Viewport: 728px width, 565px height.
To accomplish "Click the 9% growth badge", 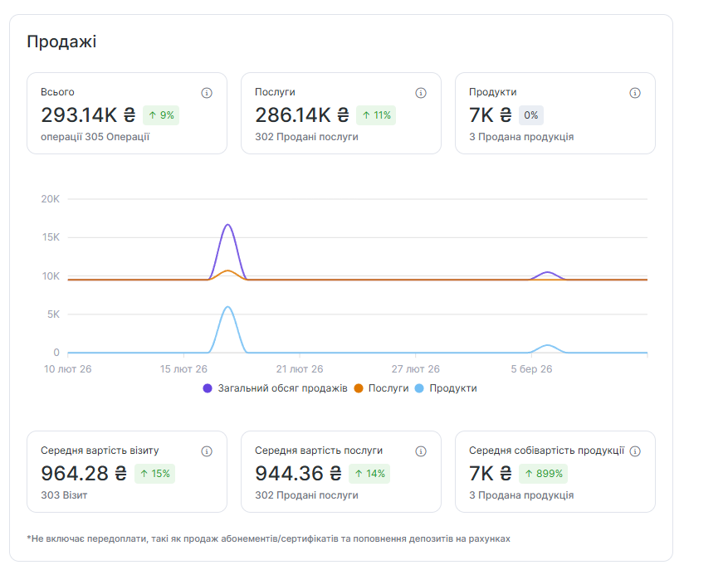I will [x=161, y=115].
